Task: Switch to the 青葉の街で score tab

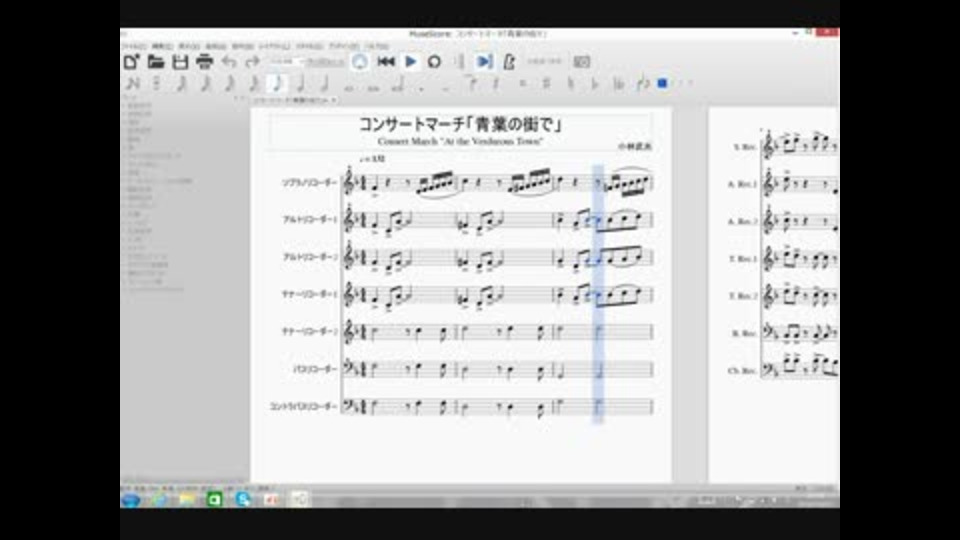Action: coord(294,100)
